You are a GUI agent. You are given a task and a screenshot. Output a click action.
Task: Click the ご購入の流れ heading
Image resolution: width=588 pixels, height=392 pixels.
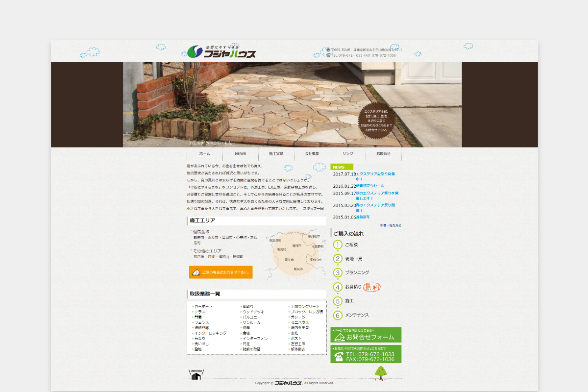349,234
